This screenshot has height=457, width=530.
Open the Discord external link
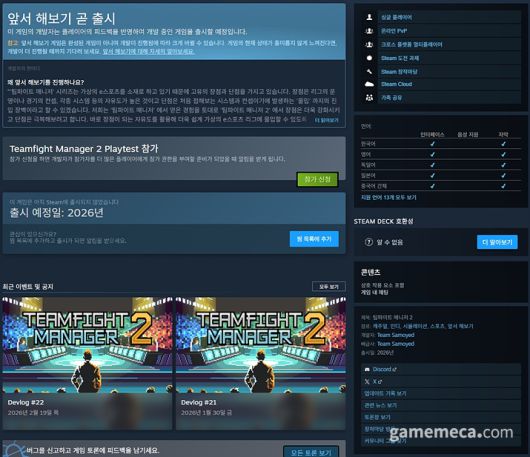tap(384, 369)
